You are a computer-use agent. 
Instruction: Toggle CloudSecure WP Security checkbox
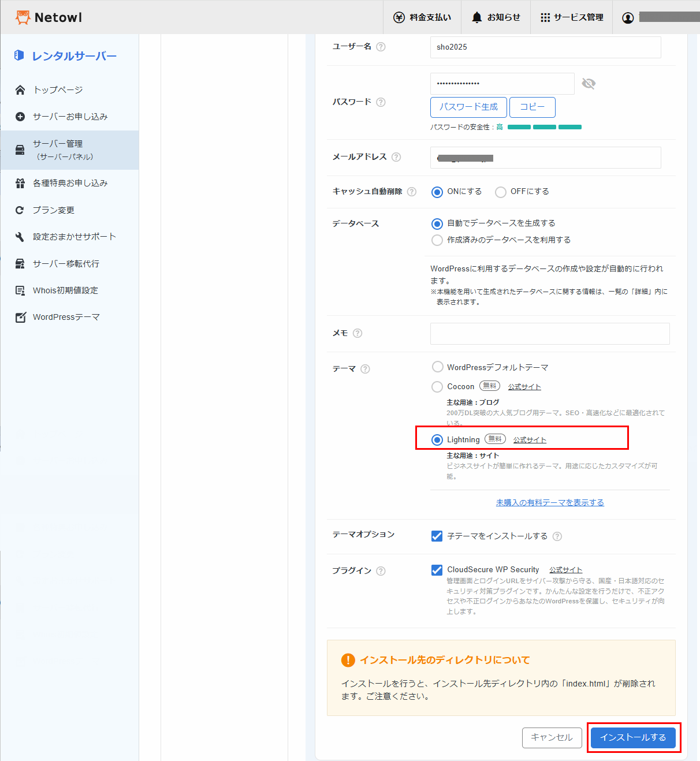pyautogui.click(x=437, y=570)
